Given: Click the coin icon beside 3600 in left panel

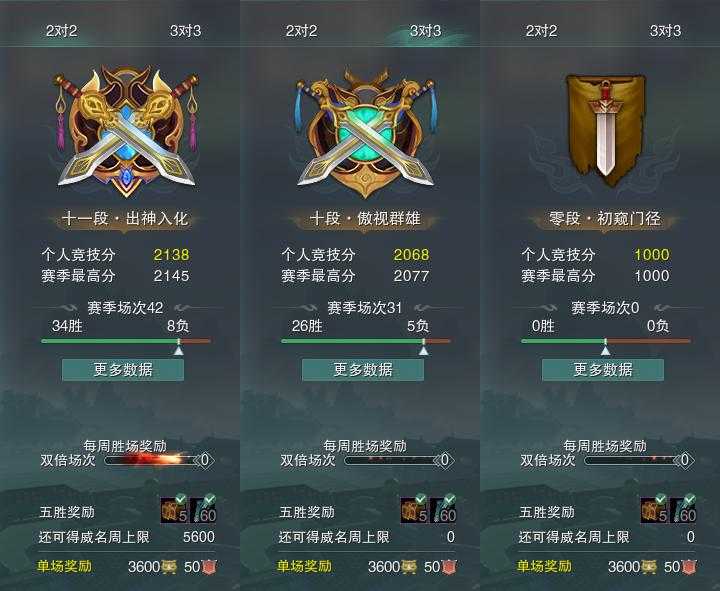Looking at the screenshot, I should pos(169,567).
